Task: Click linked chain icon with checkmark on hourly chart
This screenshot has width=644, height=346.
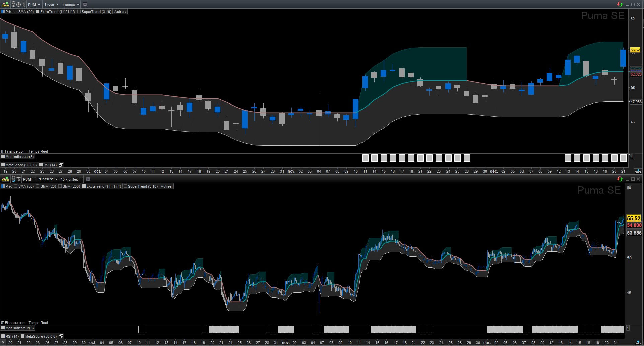Action: pyautogui.click(x=14, y=179)
